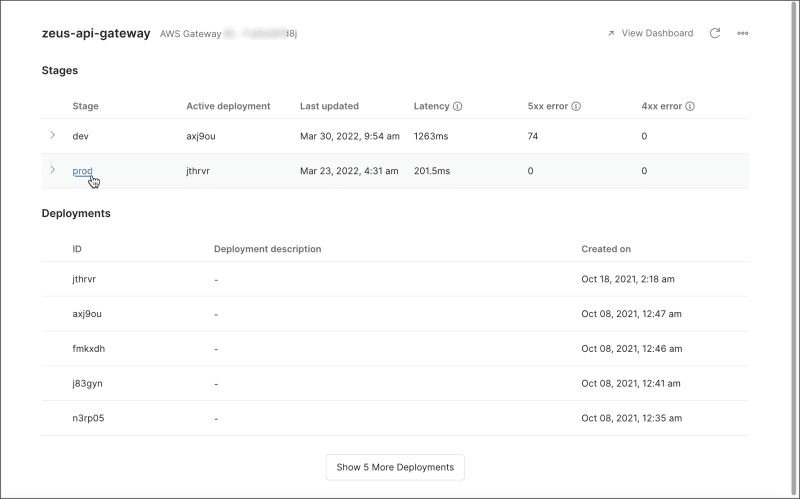The image size is (800, 499).
Task: Select deployment ID n3rp05
Action: click(88, 418)
